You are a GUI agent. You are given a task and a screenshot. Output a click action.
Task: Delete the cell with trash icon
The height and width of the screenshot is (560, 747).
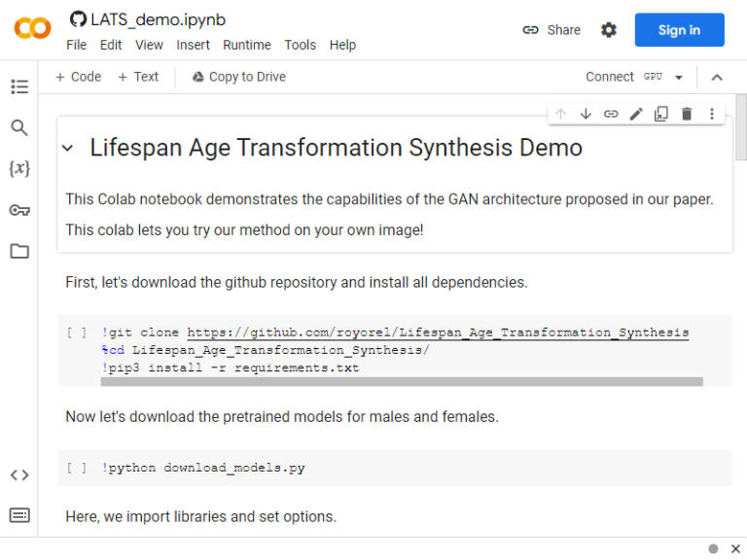[x=687, y=114]
